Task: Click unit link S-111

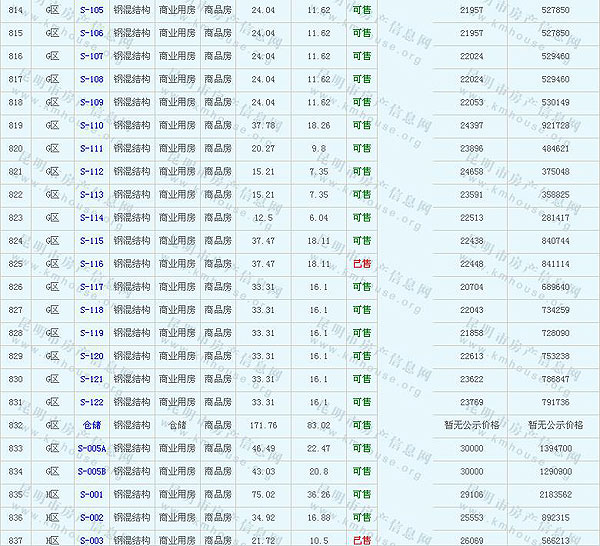Action: tap(90, 148)
